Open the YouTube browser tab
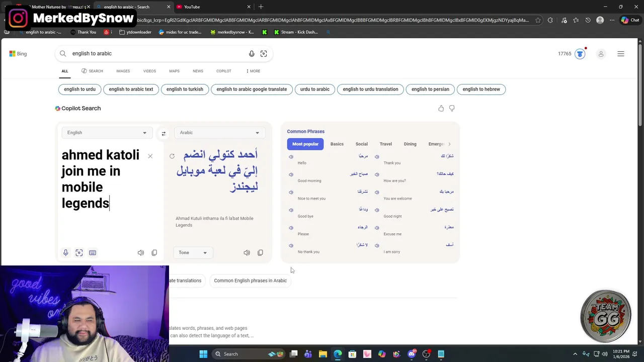The height and width of the screenshot is (362, 644). click(213, 7)
